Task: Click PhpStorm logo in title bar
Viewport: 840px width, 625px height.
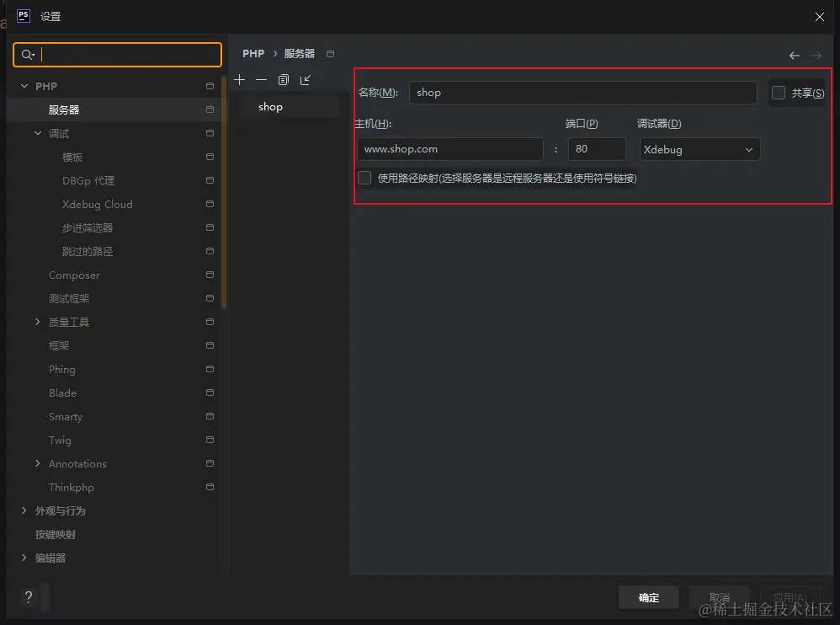Action: [24, 15]
